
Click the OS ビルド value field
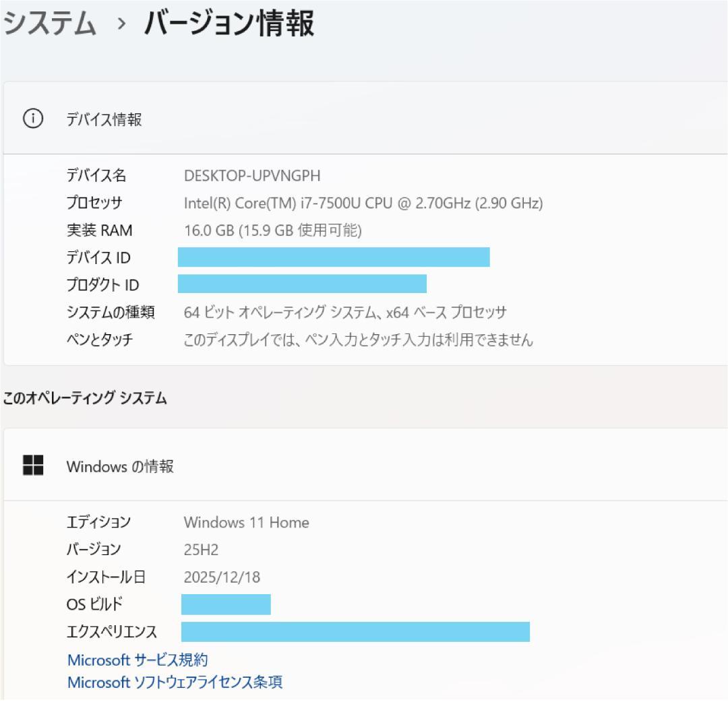pos(226,604)
